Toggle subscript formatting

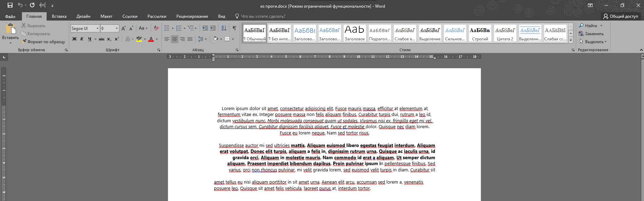pos(109,39)
